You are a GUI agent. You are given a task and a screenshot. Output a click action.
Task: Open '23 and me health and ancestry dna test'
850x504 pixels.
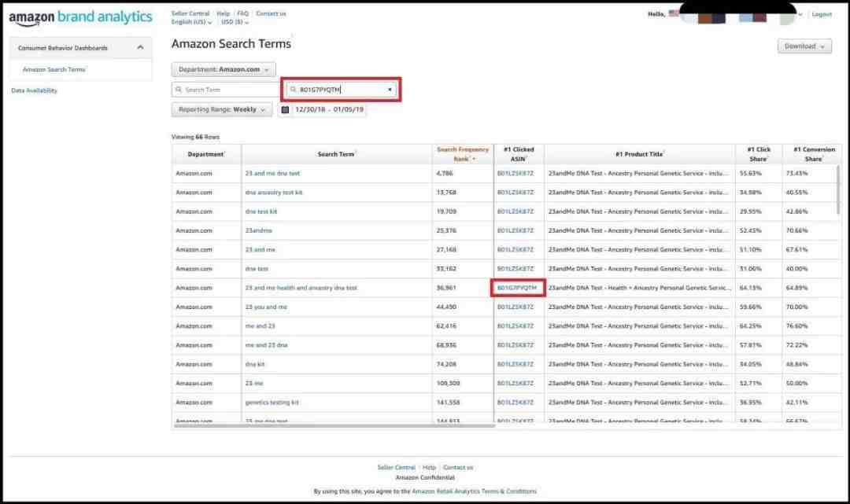click(x=301, y=288)
